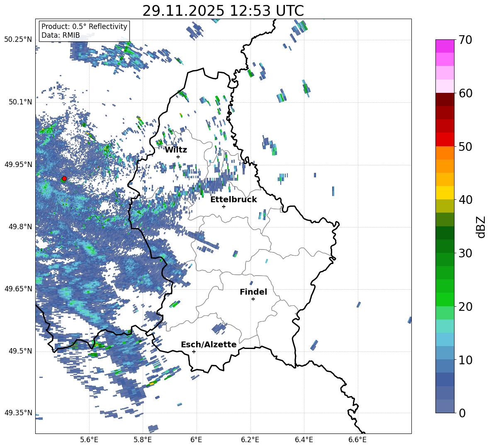491x448 pixels.
Task: Click the Esch/Alzette city label
Action: [x=209, y=344]
